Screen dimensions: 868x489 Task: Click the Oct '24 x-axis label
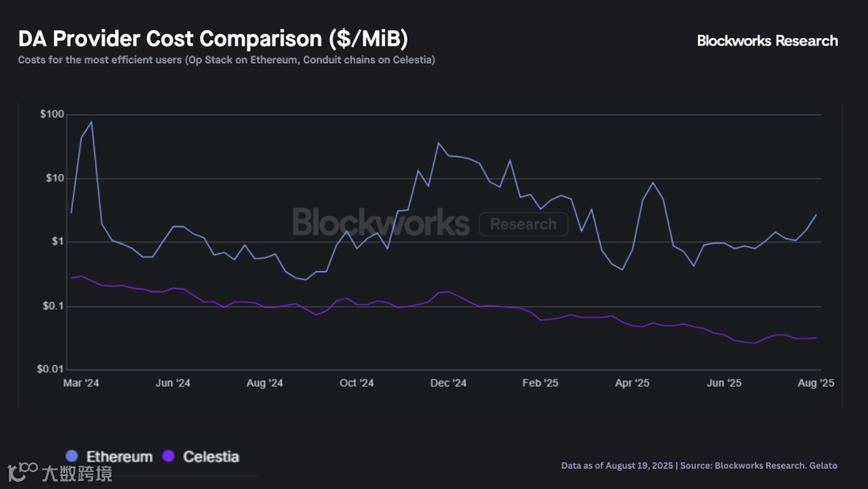click(357, 383)
